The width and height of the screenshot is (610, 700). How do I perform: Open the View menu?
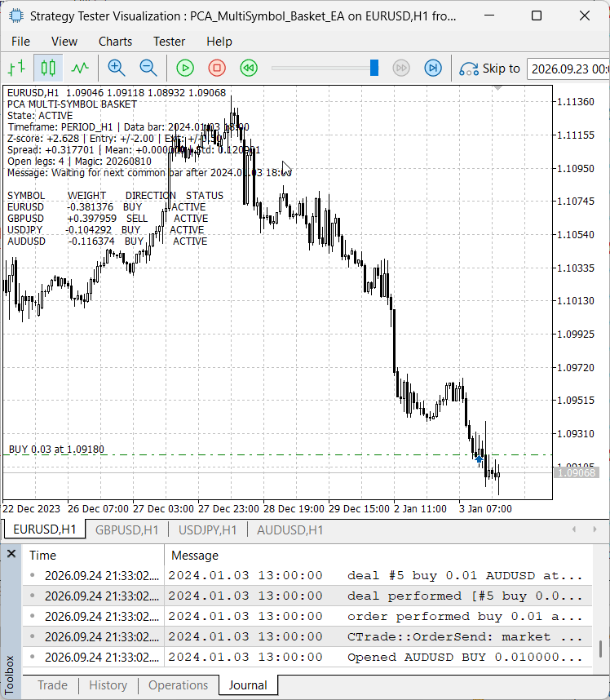[64, 42]
